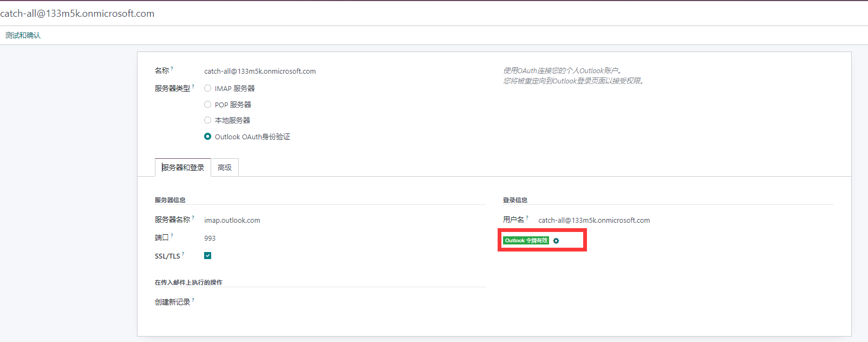The image size is (868, 342).
Task: Select the Outlook OAuth身份验证 radio option
Action: pos(207,137)
